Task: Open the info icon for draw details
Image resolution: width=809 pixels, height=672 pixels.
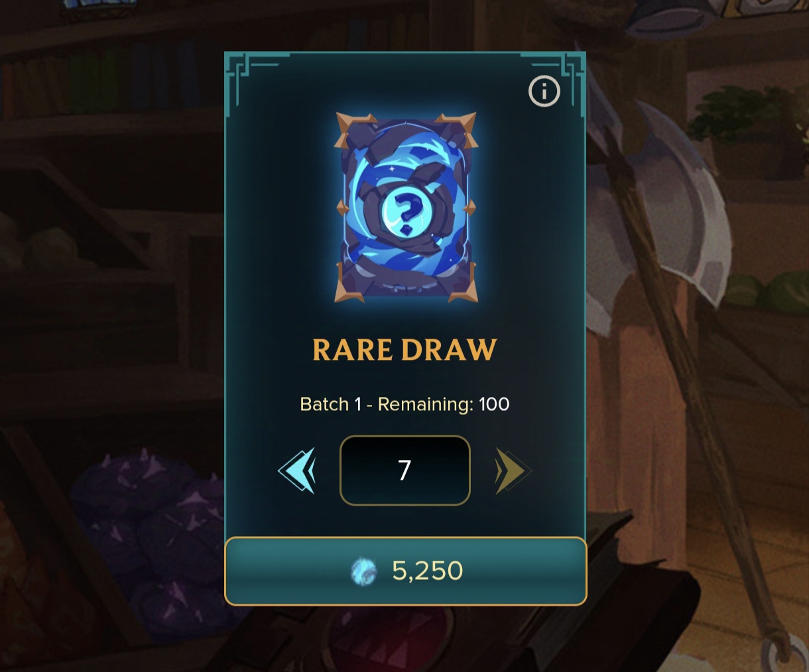Action: tap(544, 91)
